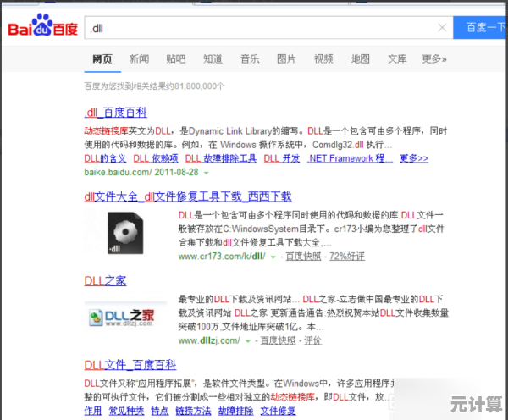Open the .dll_百度百科 result title
Image resolution: width=508 pixels, height=420 pixels.
click(x=116, y=113)
